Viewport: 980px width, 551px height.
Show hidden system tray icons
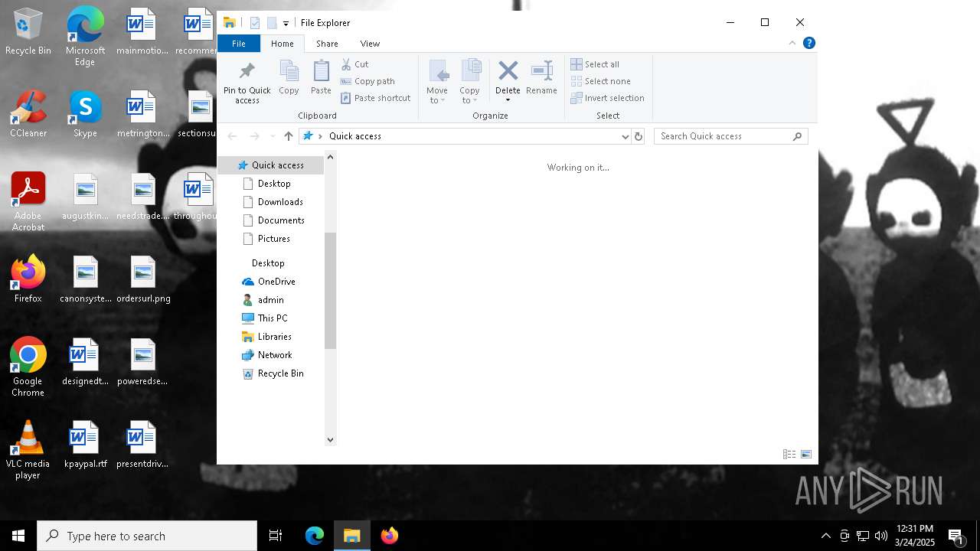[825, 536]
